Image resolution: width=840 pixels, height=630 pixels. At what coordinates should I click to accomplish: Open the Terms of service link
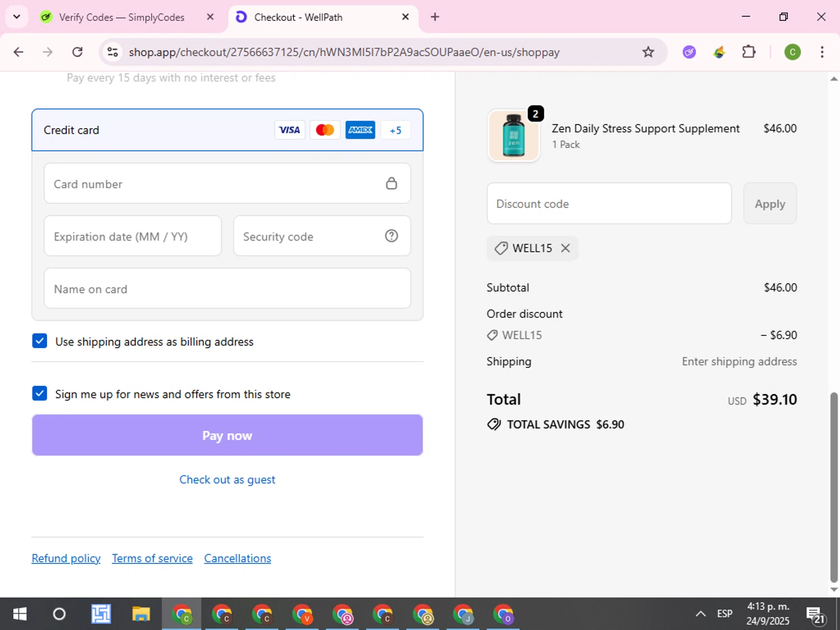(x=152, y=558)
